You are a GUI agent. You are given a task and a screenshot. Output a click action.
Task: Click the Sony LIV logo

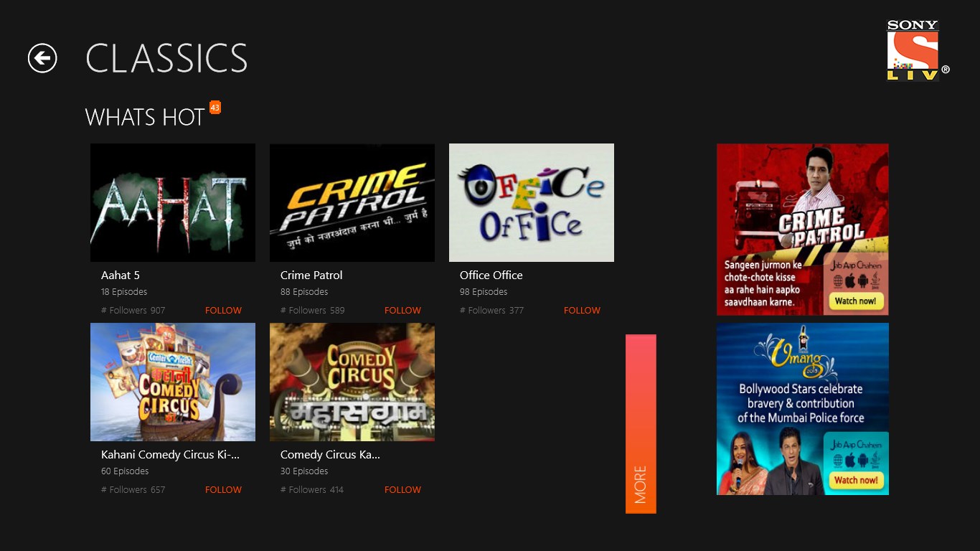tap(918, 50)
